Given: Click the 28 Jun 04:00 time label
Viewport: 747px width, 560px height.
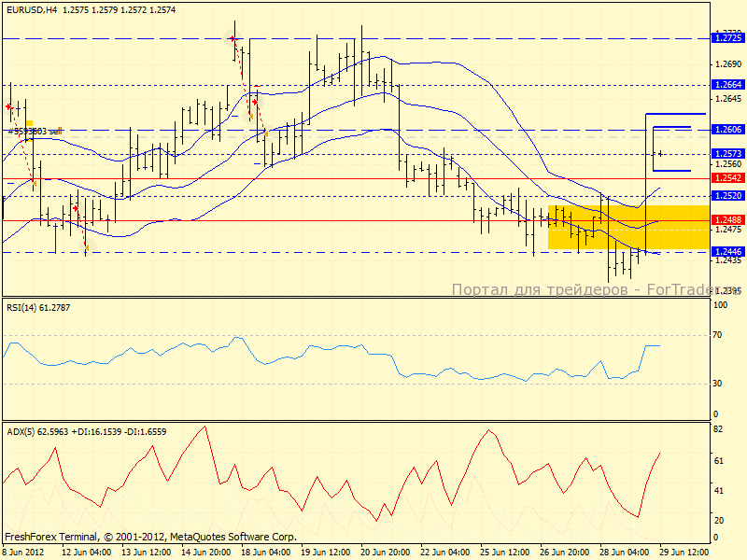Looking at the screenshot, I should coord(624,553).
